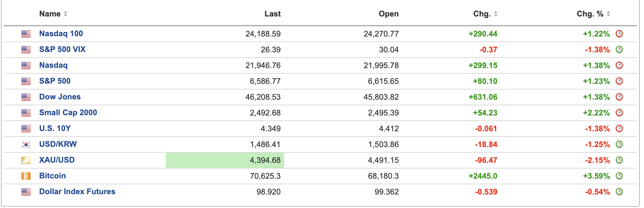
Task: Click the green clock icon in XAU/USD row
Action: click(619, 160)
